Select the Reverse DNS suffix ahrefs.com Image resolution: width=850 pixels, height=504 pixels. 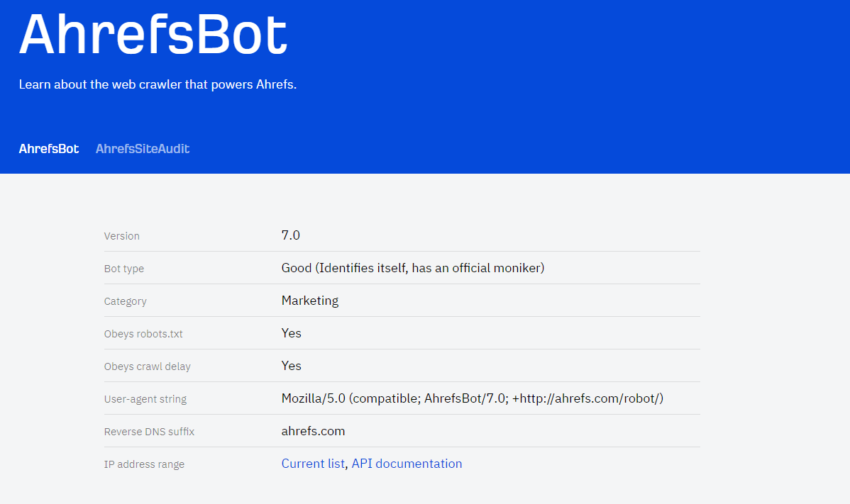click(x=313, y=430)
